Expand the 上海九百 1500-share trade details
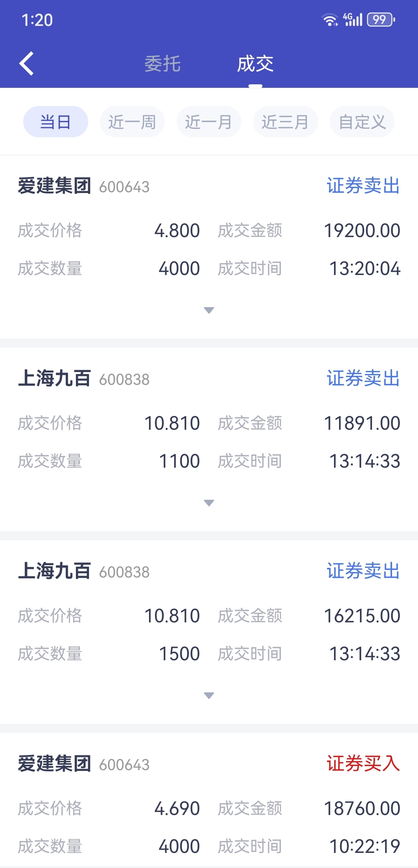The width and height of the screenshot is (418, 868). pos(209,695)
